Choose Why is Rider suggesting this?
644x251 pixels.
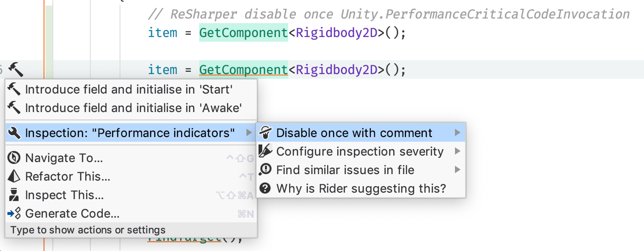click(361, 188)
